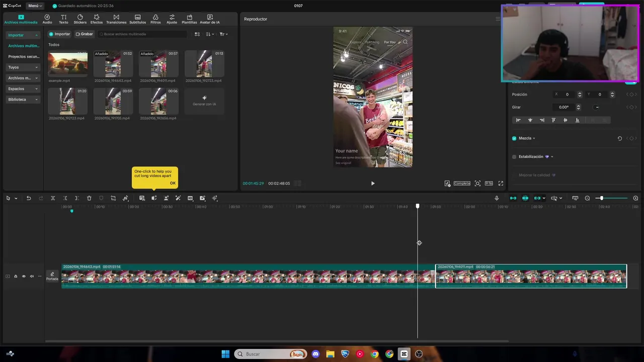Enable the Mezcla checkbox
Viewport: 644px width, 362px height.
tap(514, 138)
